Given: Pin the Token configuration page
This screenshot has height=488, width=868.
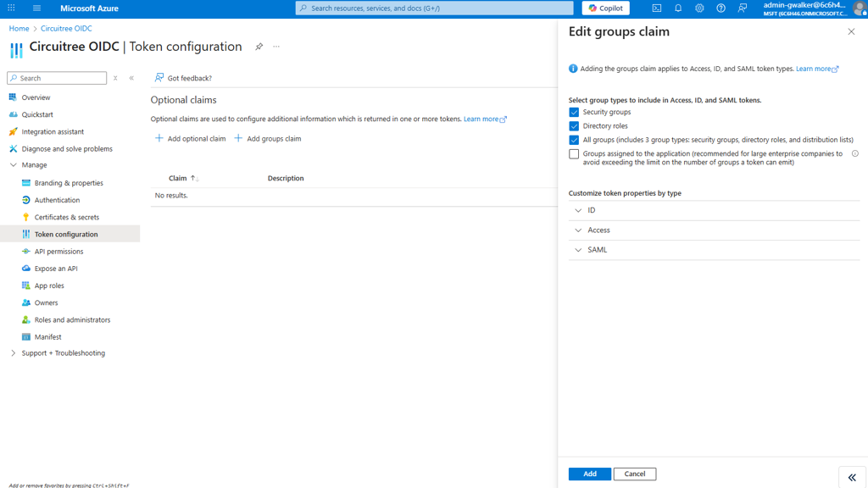Looking at the screenshot, I should point(259,47).
